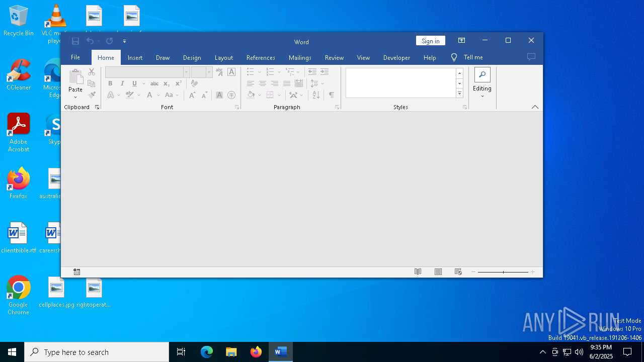Viewport: 644px width, 362px height.
Task: Toggle Bold formatting
Action: (110, 83)
